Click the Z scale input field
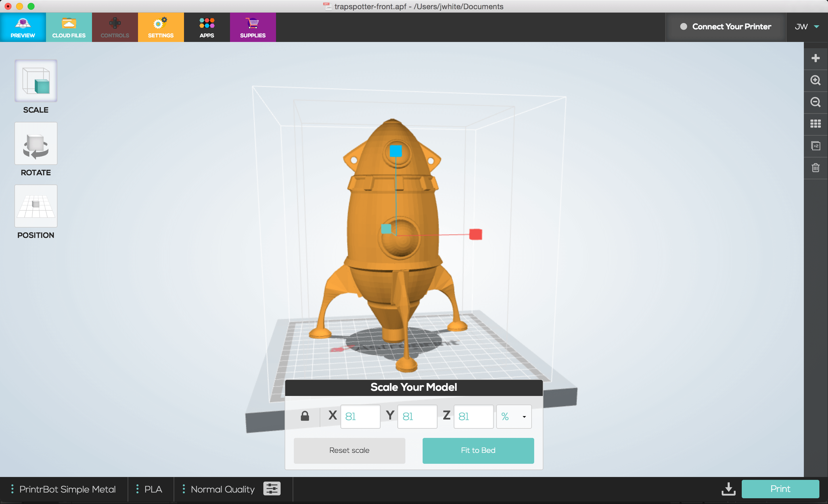Screen dimensions: 828x504 474,416
